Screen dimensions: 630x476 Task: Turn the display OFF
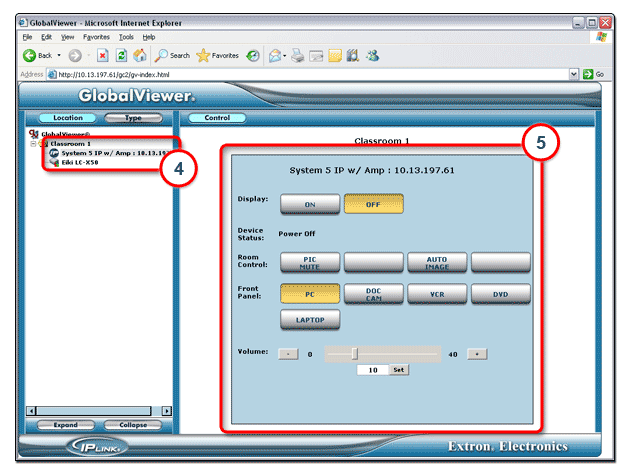tap(373, 204)
